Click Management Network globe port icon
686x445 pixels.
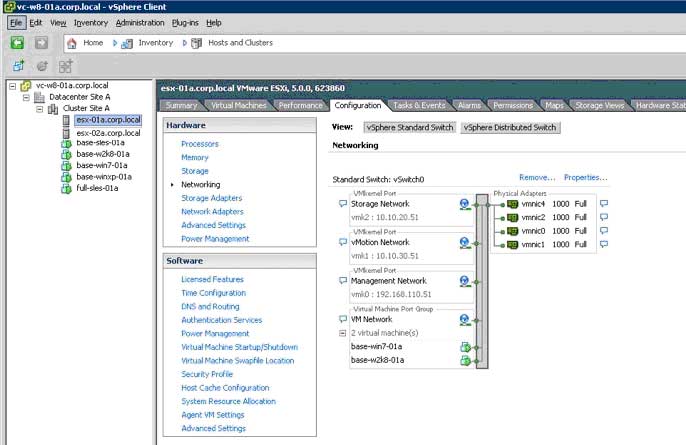pos(465,281)
